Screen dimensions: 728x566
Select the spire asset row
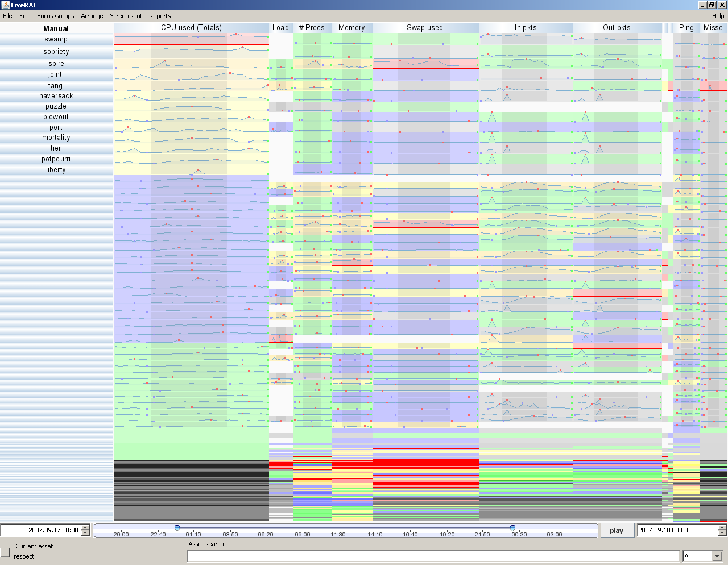(56, 64)
